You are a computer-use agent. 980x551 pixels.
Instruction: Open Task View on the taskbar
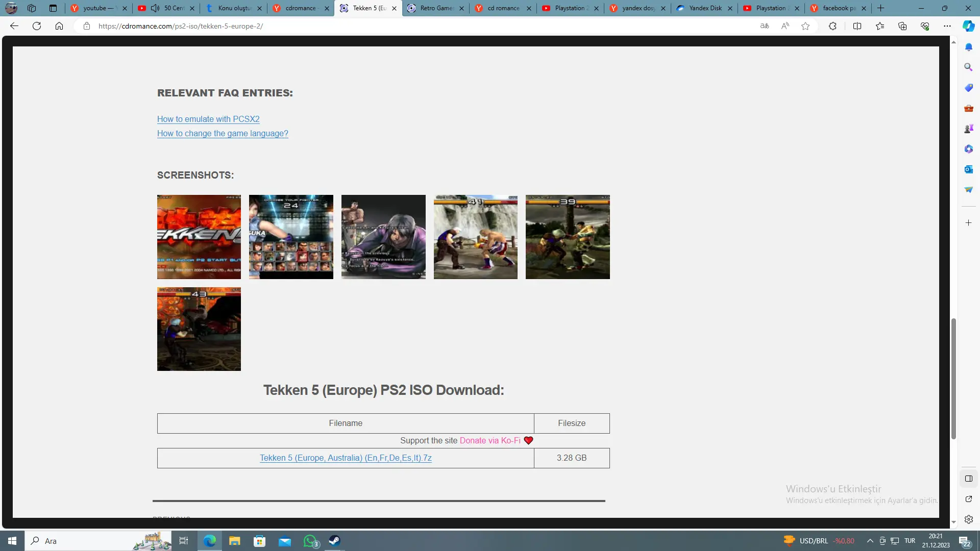click(184, 541)
